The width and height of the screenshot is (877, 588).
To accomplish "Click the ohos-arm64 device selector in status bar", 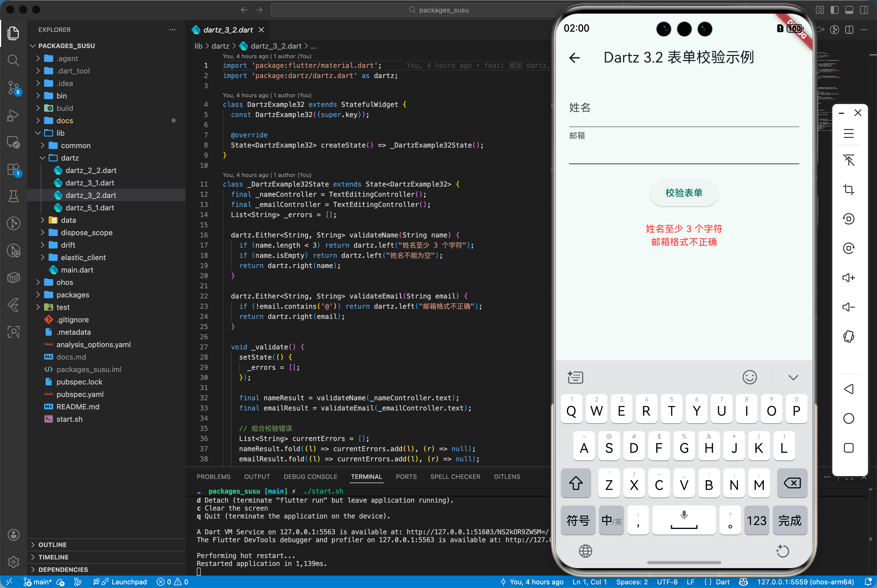I will (x=805, y=581).
